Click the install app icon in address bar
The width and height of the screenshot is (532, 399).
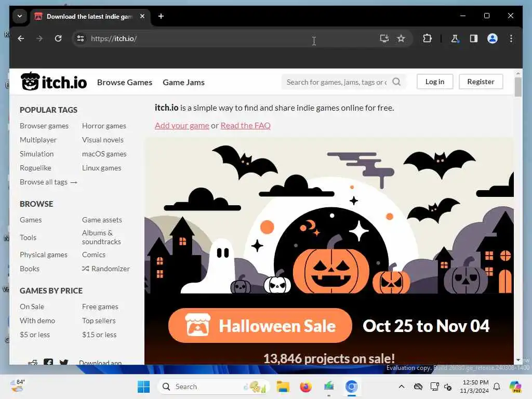(384, 38)
